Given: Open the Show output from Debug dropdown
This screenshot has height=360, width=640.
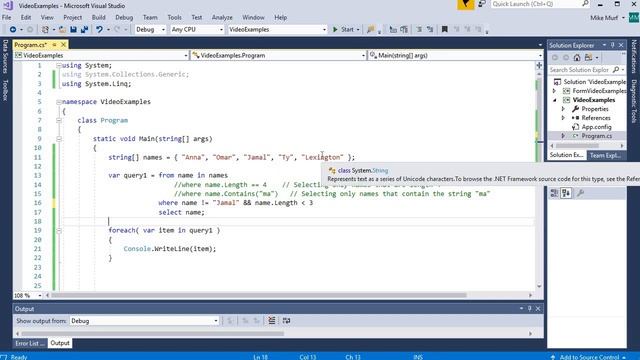Looking at the screenshot, I should click(144, 321).
